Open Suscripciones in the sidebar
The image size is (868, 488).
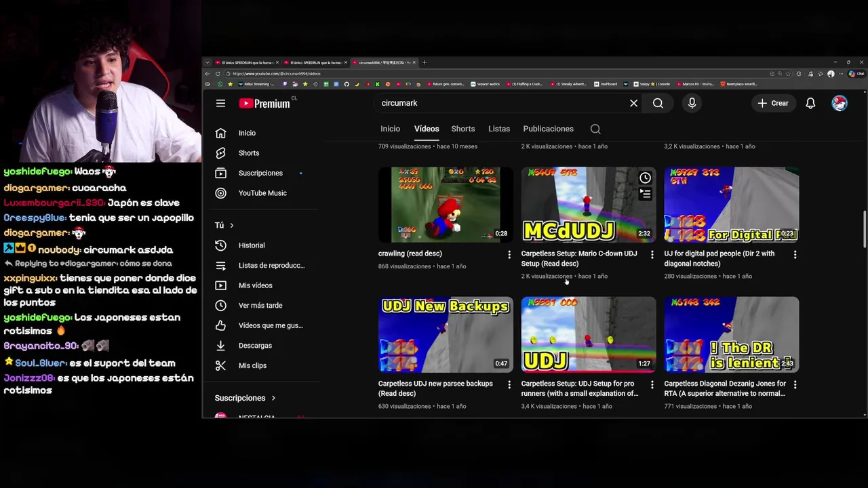click(261, 173)
